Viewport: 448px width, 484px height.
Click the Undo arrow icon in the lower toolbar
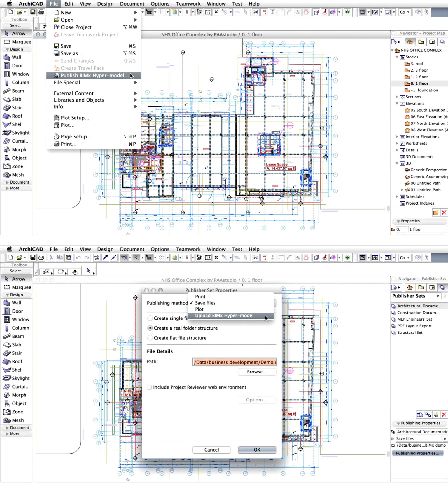78,257
